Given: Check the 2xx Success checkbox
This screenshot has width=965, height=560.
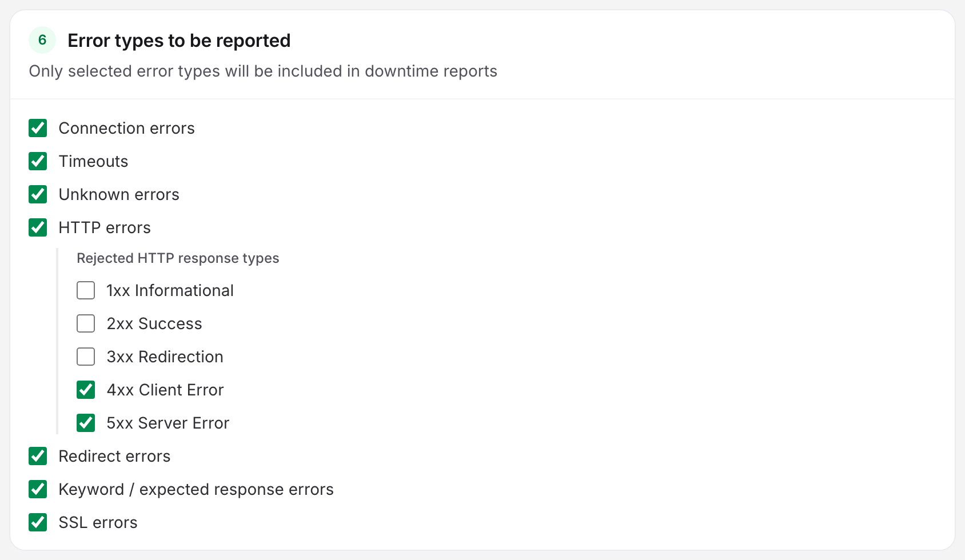Looking at the screenshot, I should pyautogui.click(x=86, y=323).
